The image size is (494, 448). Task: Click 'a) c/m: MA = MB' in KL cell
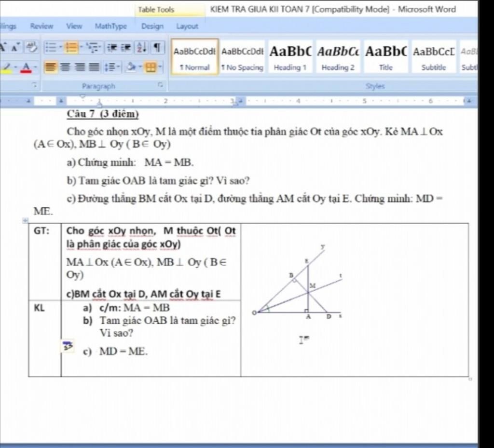click(x=126, y=308)
